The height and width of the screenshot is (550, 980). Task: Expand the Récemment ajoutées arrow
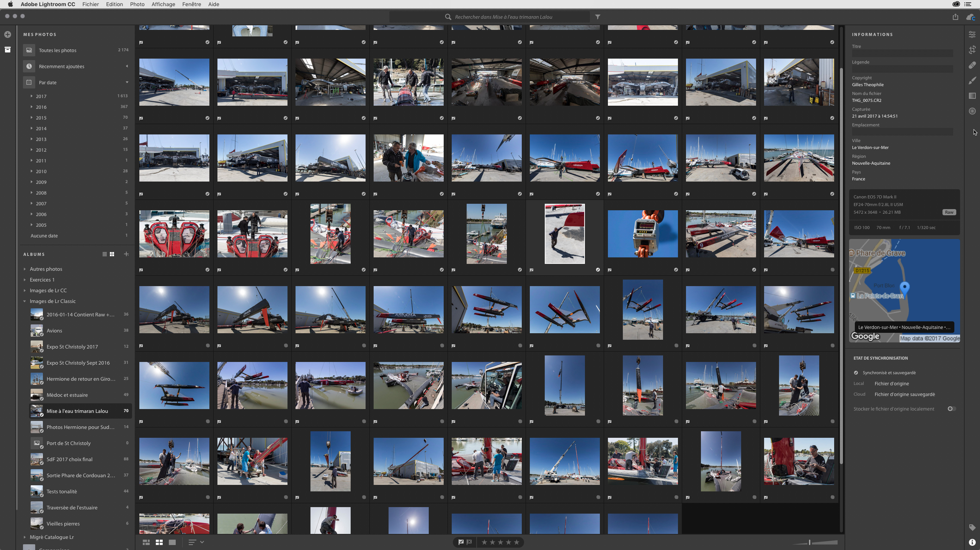coord(127,66)
